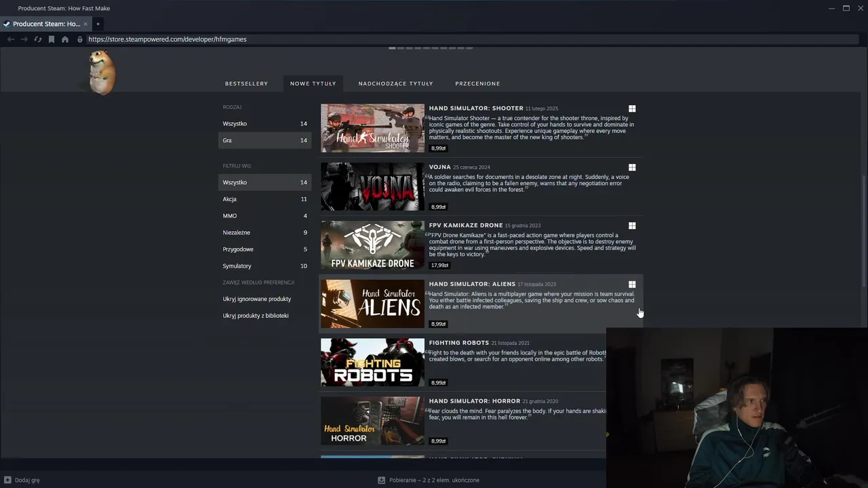Filter by Gra type

[264, 140]
